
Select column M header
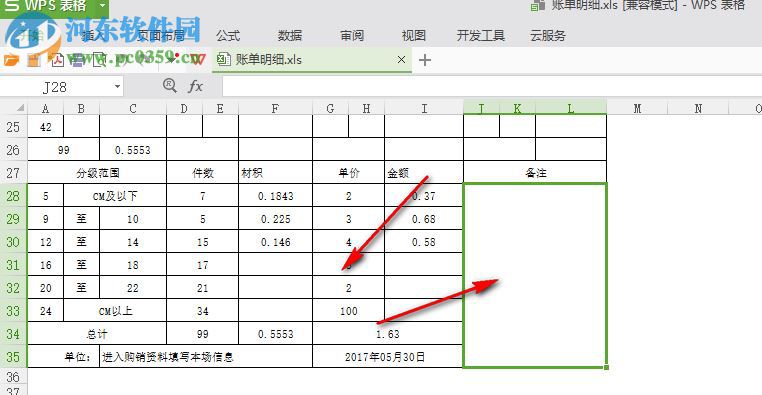click(637, 108)
